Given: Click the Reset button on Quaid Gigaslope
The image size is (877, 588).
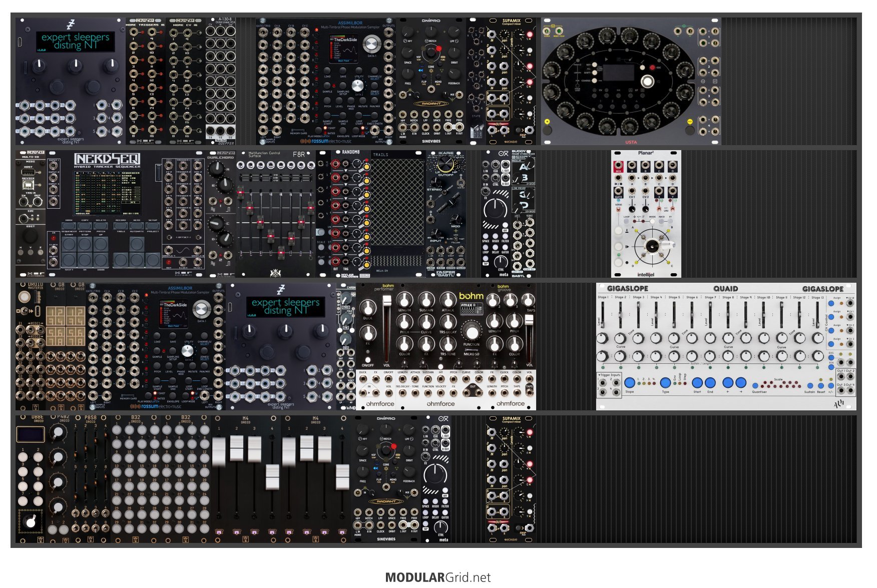Looking at the screenshot, I should point(821,386).
